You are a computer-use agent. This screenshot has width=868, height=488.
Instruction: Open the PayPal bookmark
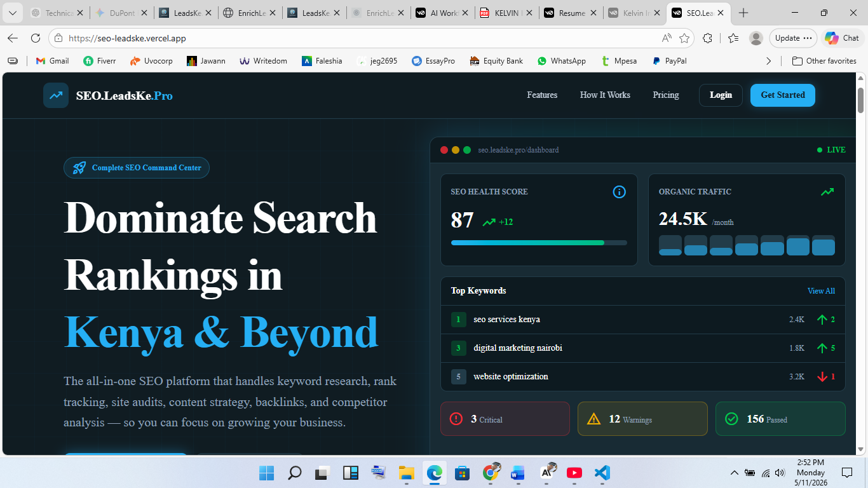pos(669,61)
